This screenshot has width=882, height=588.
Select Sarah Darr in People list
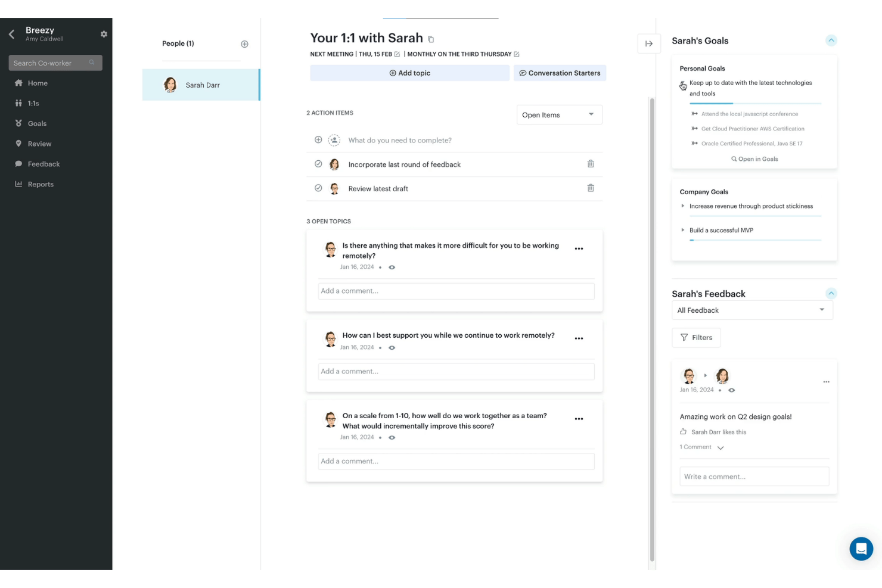pyautogui.click(x=201, y=85)
